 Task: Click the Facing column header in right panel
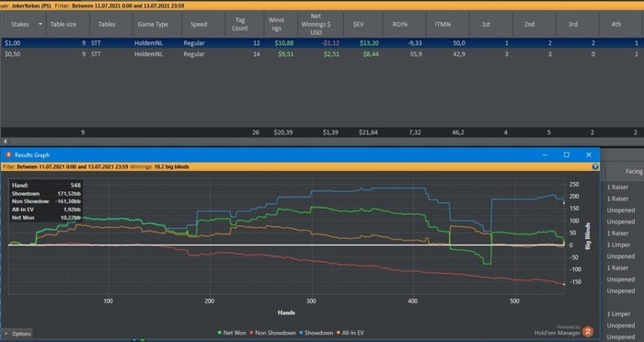tap(633, 172)
